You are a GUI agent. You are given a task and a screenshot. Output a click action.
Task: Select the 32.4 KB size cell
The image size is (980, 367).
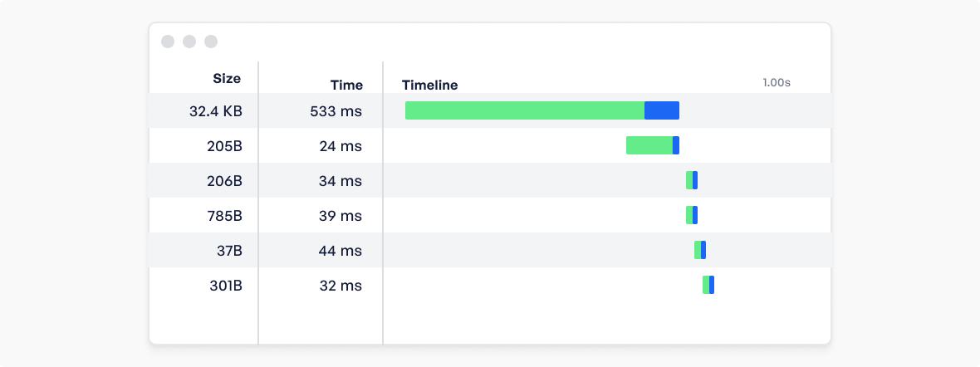tap(216, 111)
